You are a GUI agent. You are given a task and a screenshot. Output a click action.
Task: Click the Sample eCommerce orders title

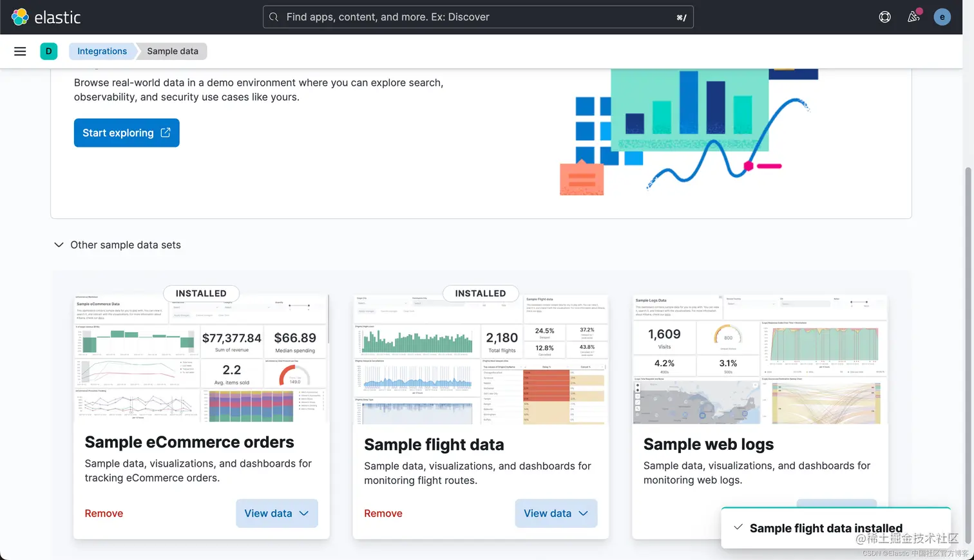189,442
